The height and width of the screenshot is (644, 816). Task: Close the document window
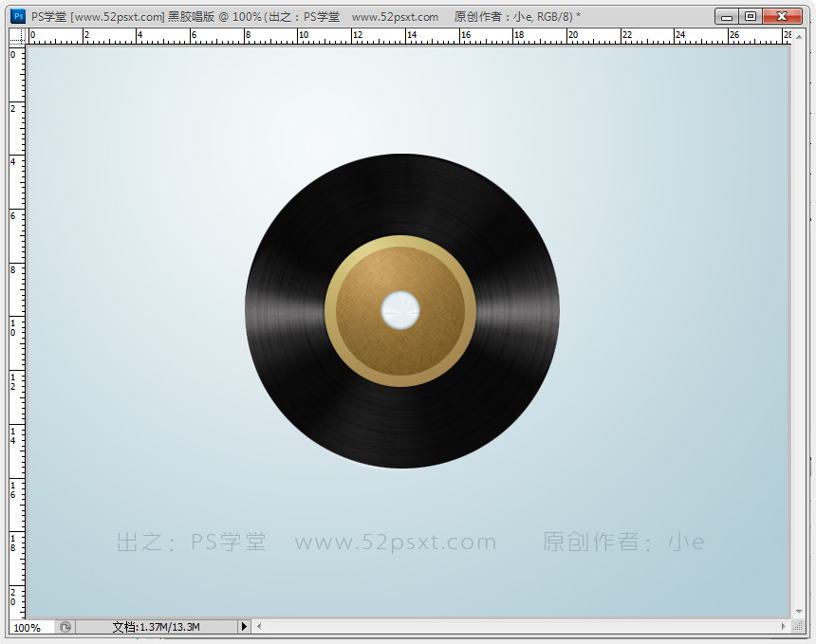pyautogui.click(x=782, y=17)
